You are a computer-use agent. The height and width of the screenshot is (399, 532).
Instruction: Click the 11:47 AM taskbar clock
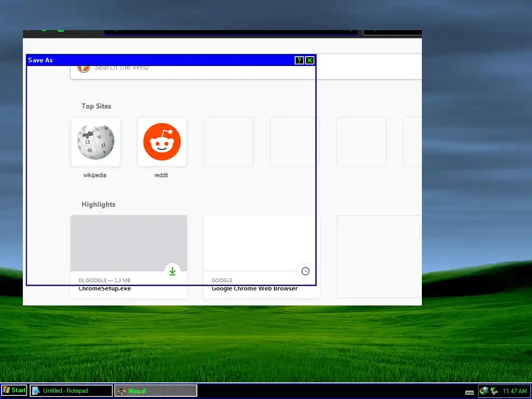click(x=515, y=391)
